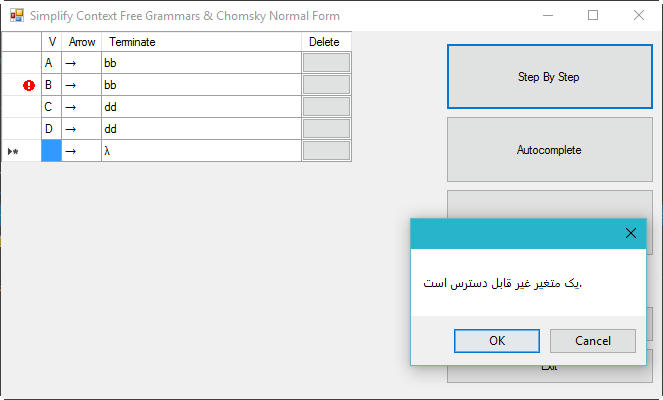Select the V cell containing C

(x=52, y=107)
